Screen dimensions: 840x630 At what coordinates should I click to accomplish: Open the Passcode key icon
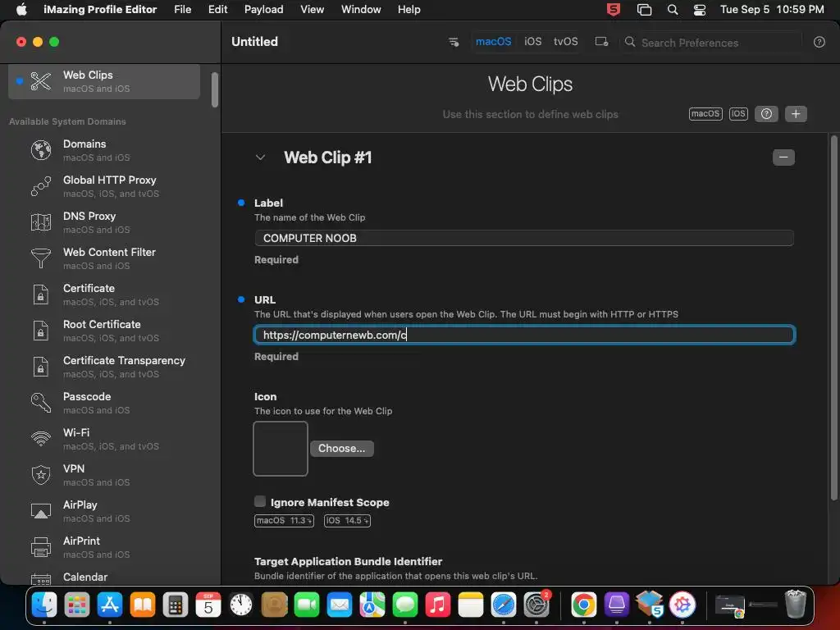(x=41, y=403)
